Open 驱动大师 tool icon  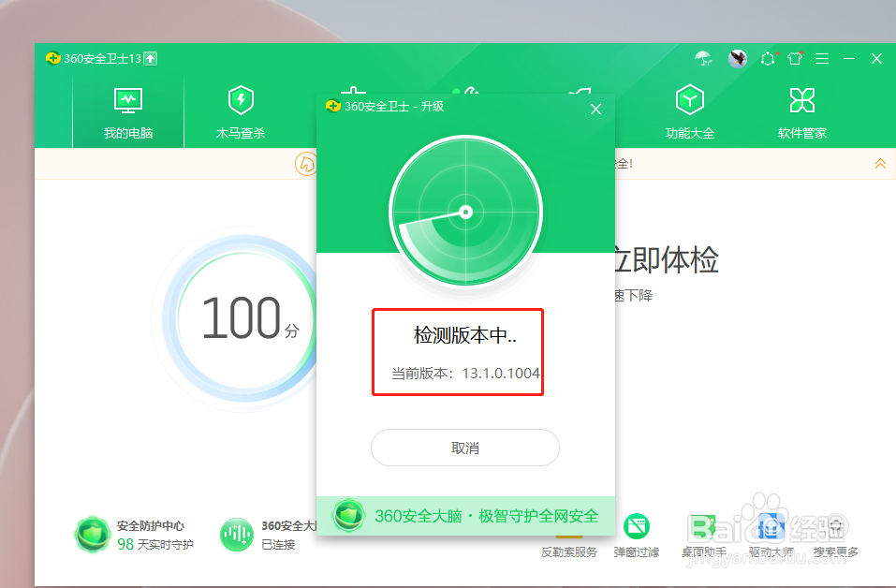point(771,527)
